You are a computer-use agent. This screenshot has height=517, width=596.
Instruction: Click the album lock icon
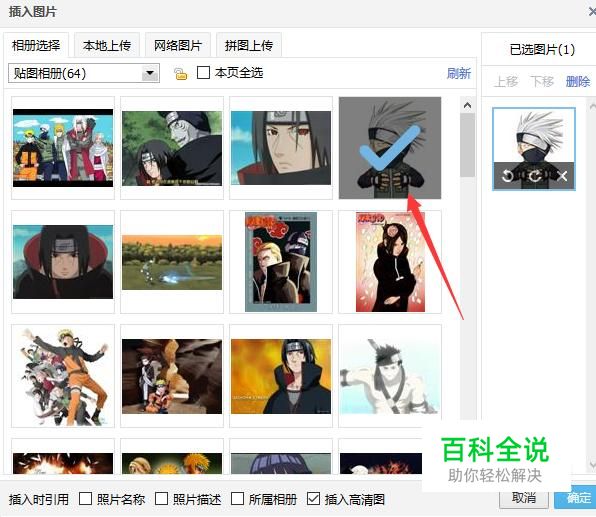[181, 73]
